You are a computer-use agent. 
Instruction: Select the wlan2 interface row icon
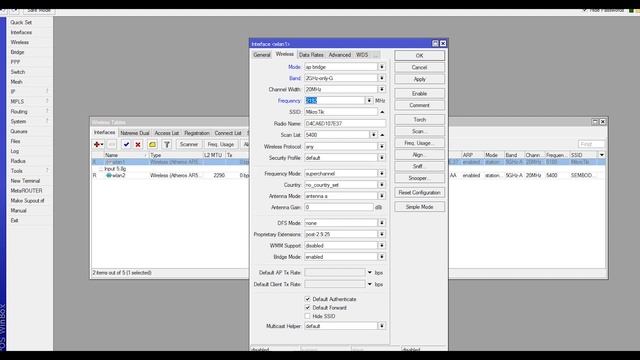pyautogui.click(x=109, y=176)
